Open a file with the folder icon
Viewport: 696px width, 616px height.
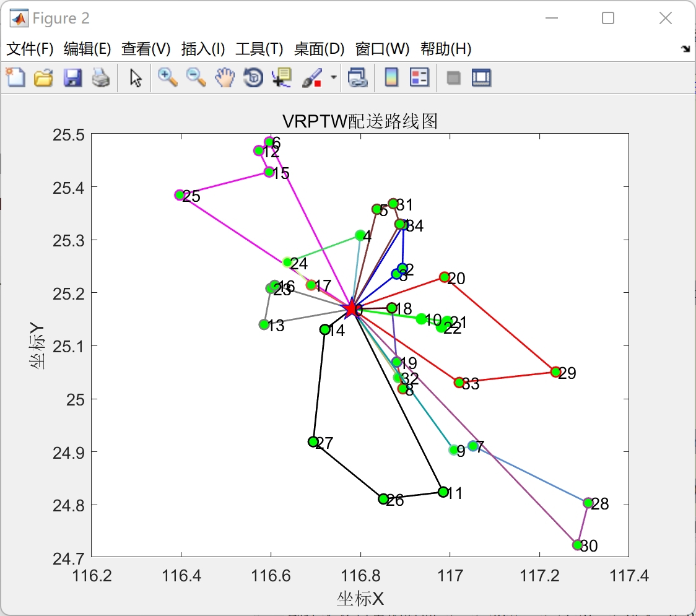(x=43, y=77)
